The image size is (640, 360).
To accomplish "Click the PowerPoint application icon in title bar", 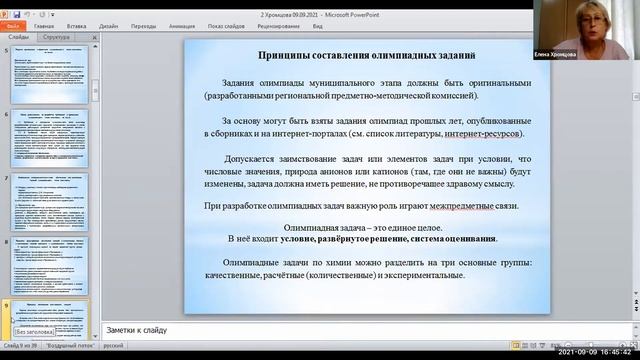I will click(x=4, y=15).
